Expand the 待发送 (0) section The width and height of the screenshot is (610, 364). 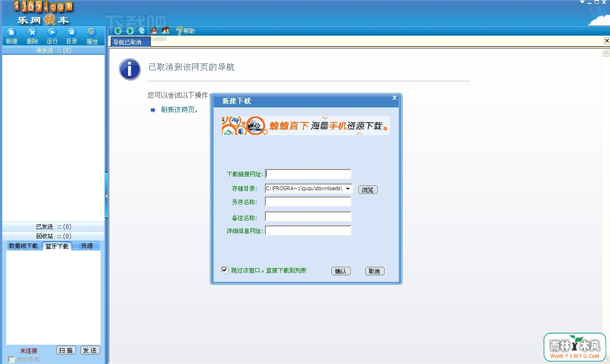click(x=53, y=50)
